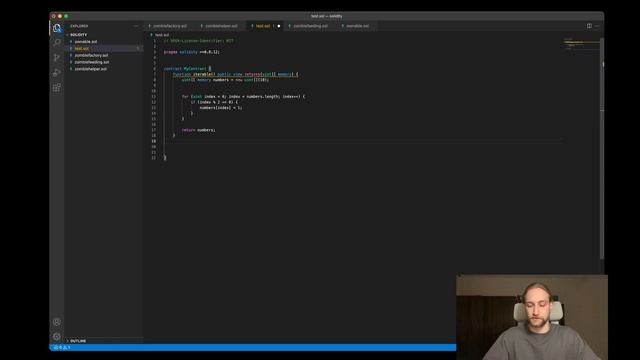Click the 'numbers[index] = 1;' line

coord(221,108)
